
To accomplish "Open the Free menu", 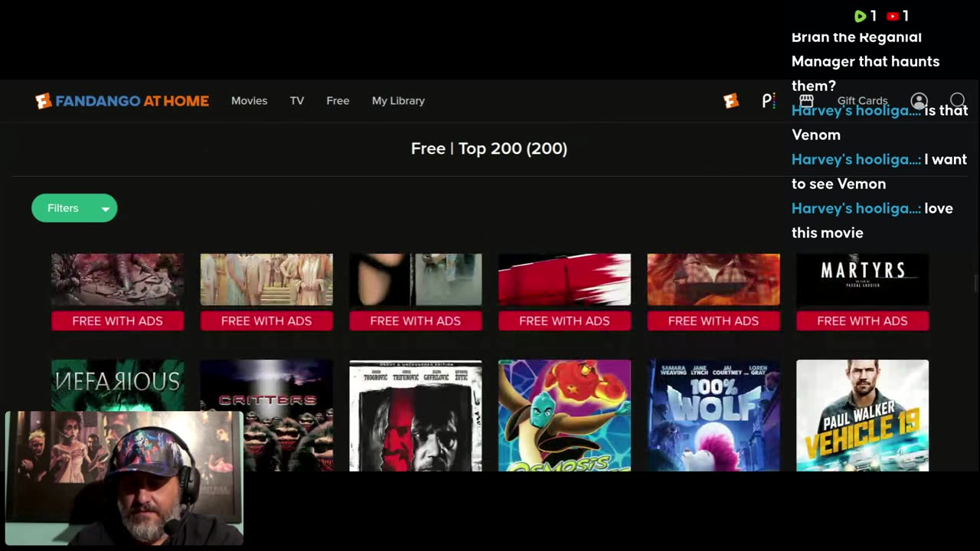I will click(x=338, y=101).
